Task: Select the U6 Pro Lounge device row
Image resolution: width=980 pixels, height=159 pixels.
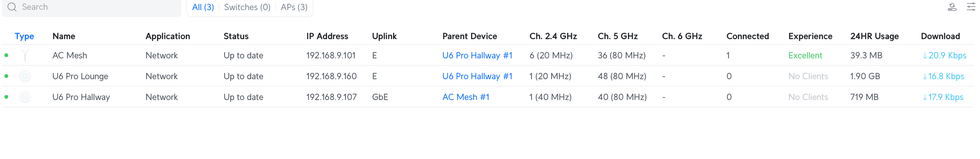Action: tap(488, 76)
